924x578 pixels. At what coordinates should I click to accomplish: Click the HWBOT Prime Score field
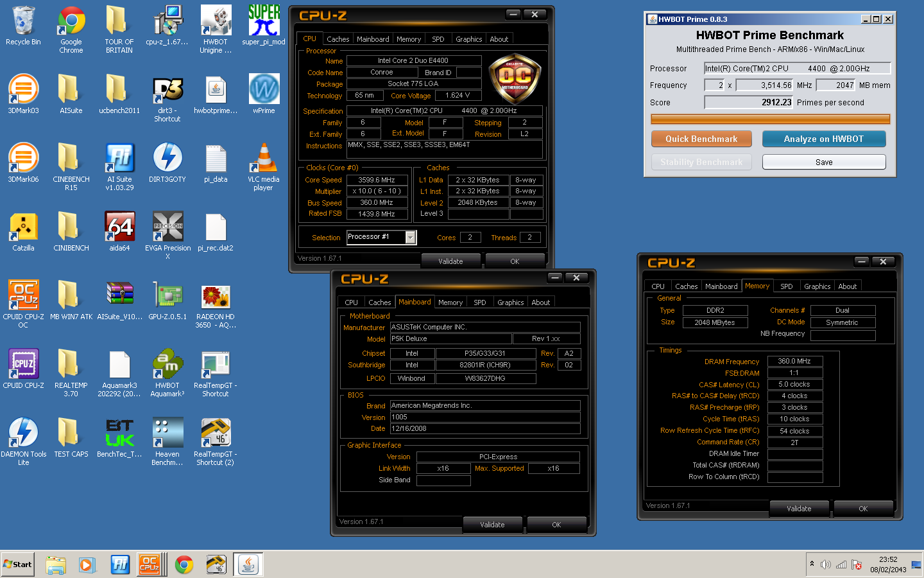point(749,102)
